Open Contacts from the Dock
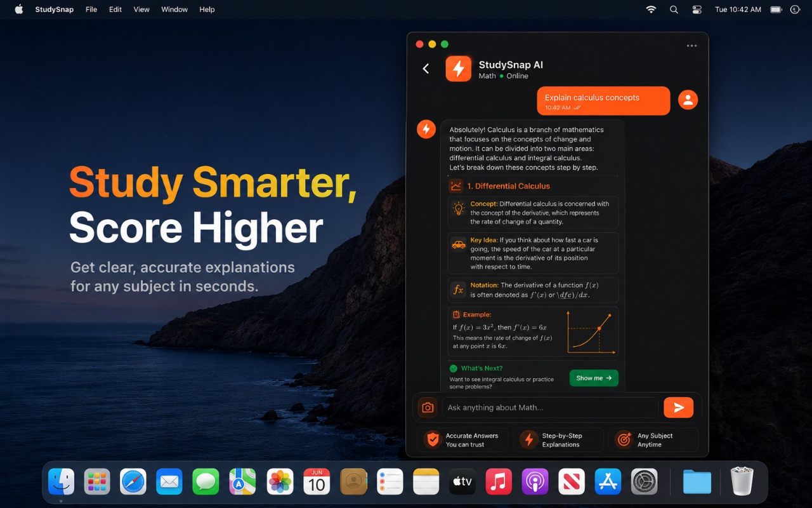 tap(353, 481)
